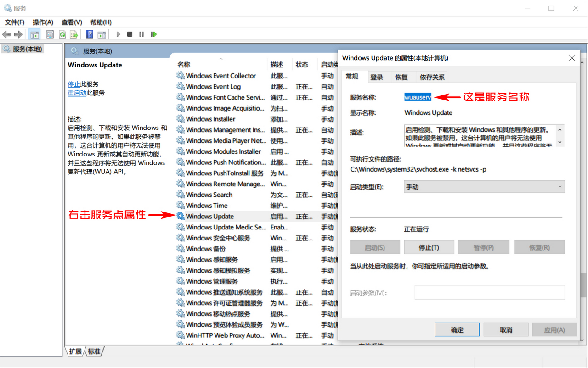Click the description box scroll-up arrow
Image resolution: width=588 pixels, height=368 pixels.
560,130
